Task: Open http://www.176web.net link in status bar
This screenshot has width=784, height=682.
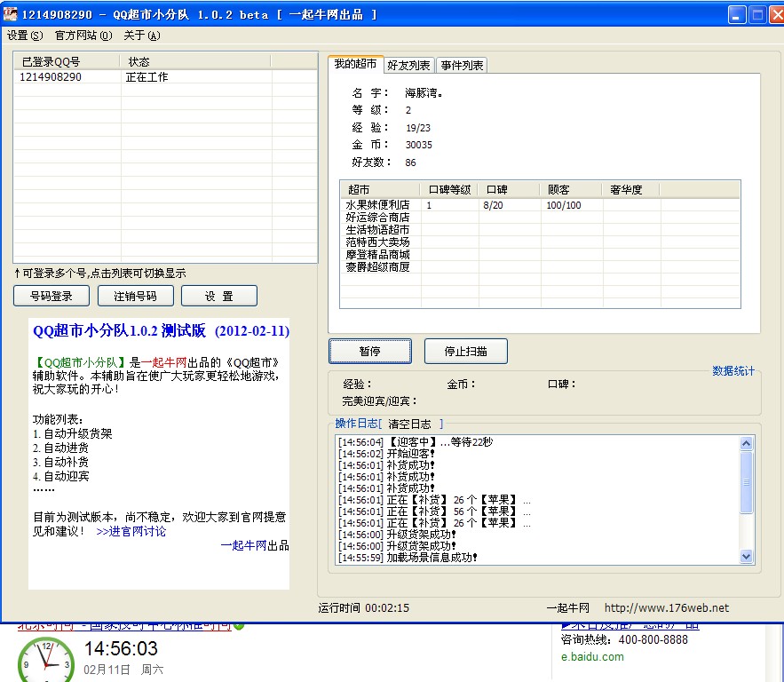Action: tap(667, 608)
